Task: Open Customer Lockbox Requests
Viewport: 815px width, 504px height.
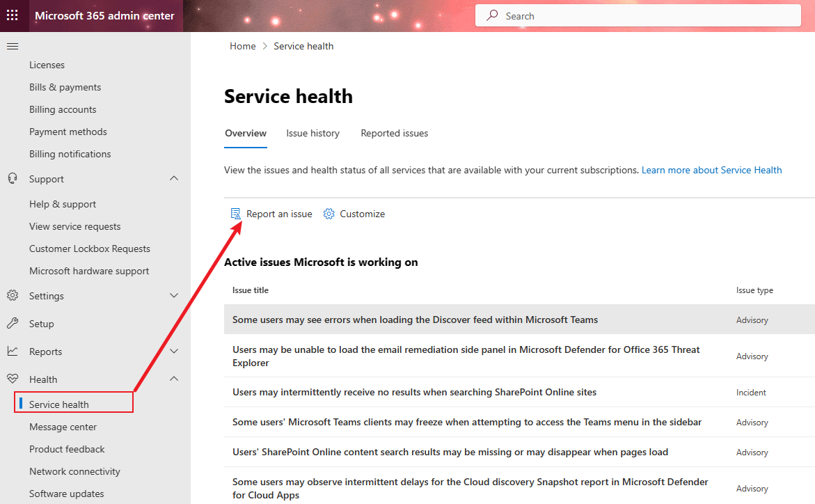Action: pos(89,249)
